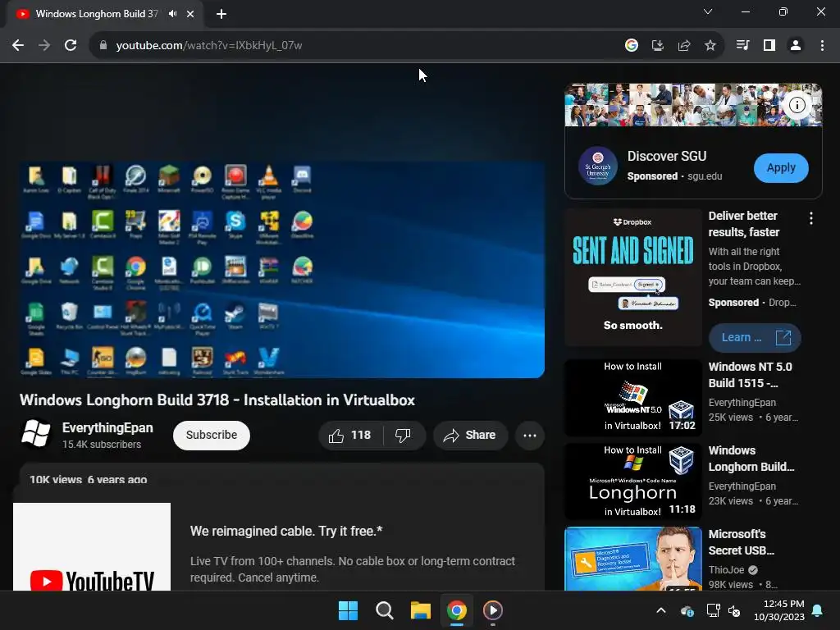Open the Dropbox Sent and Signed thumbnail
Image resolution: width=840 pixels, height=630 pixels.
[x=633, y=277]
